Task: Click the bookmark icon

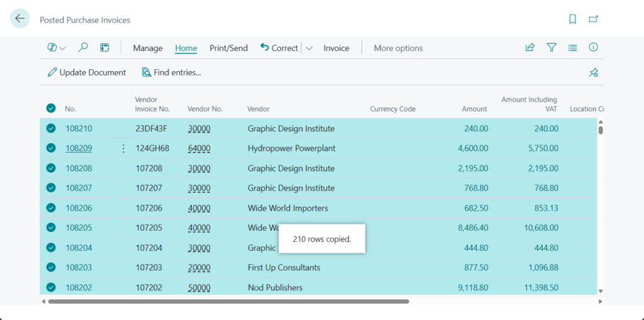Action: click(x=572, y=19)
